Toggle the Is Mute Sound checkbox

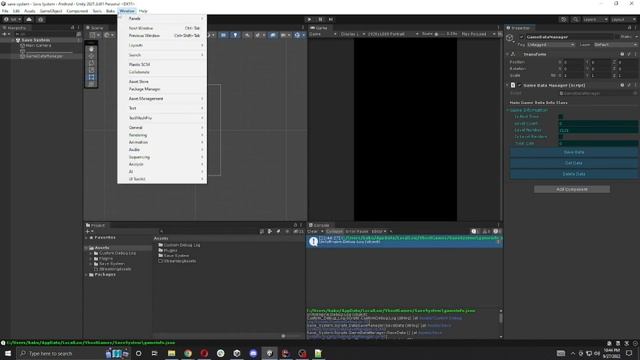pos(561,117)
